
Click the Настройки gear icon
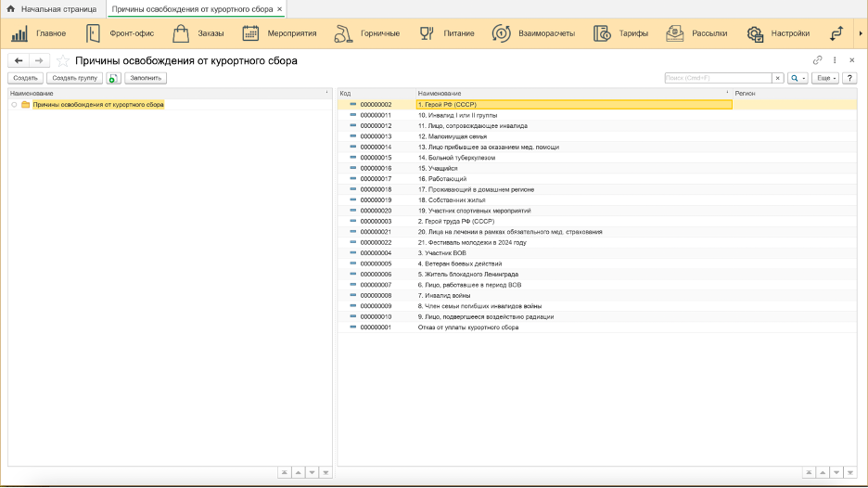(755, 33)
